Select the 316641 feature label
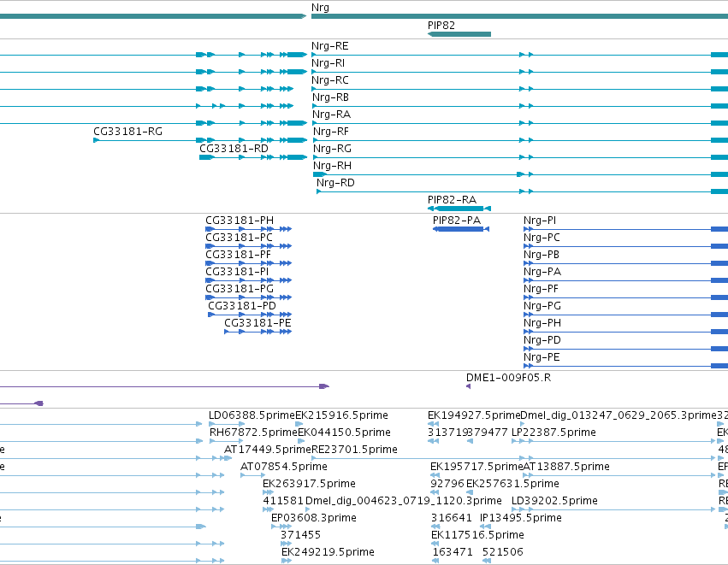The width and height of the screenshot is (728, 565). (x=451, y=518)
